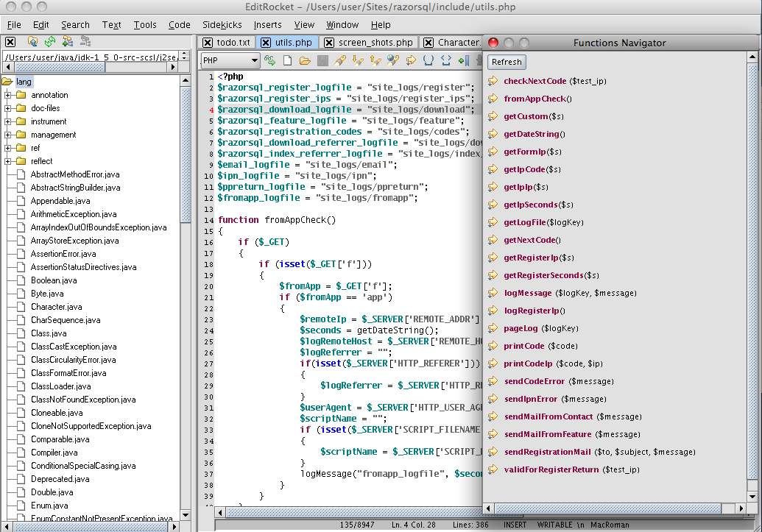The height and width of the screenshot is (532, 762).
Task: Click the arrow icon beside sendIpnError function
Action: [493, 399]
